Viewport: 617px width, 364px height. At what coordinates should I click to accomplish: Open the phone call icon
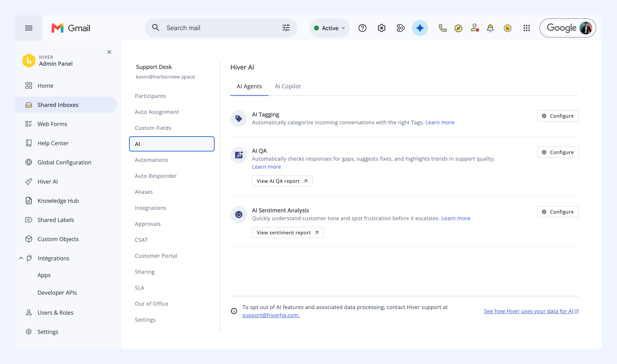443,28
